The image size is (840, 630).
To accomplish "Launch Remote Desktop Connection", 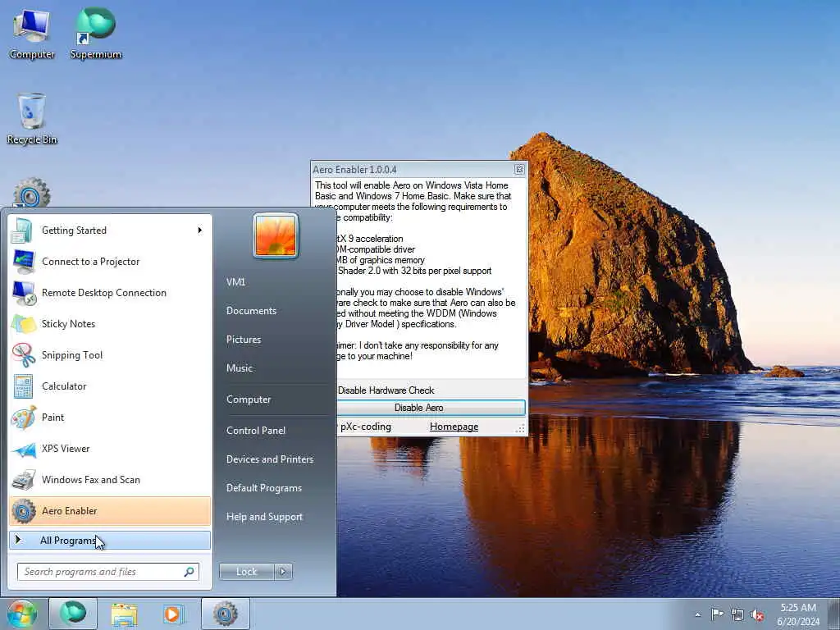I will [x=110, y=293].
